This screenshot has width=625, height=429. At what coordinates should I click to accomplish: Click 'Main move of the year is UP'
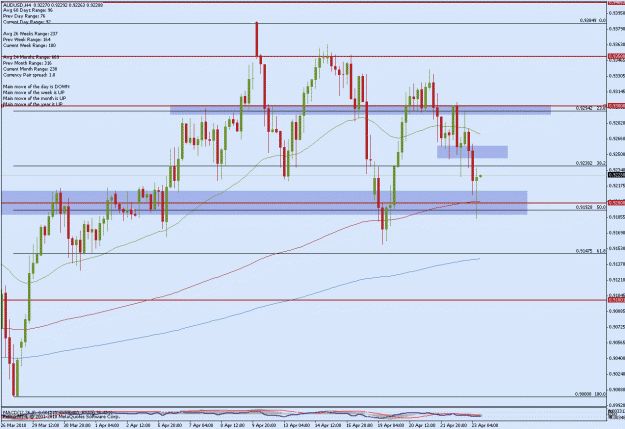tap(33, 104)
